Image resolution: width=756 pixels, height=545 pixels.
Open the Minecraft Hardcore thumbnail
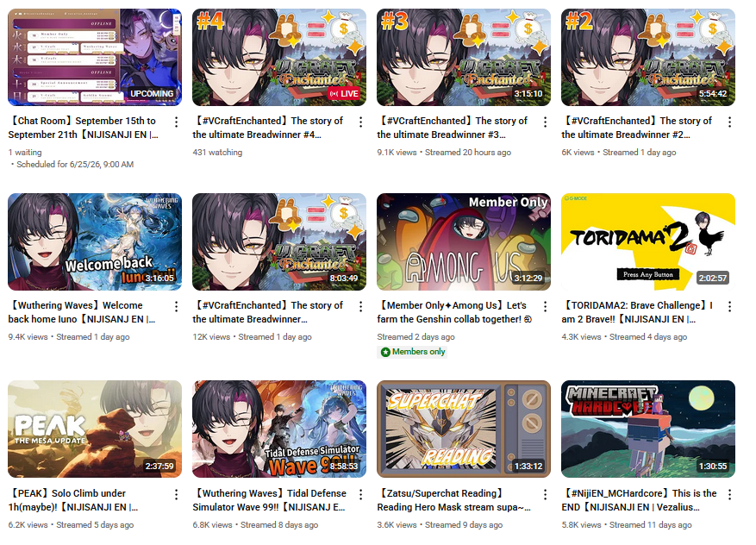coord(648,429)
